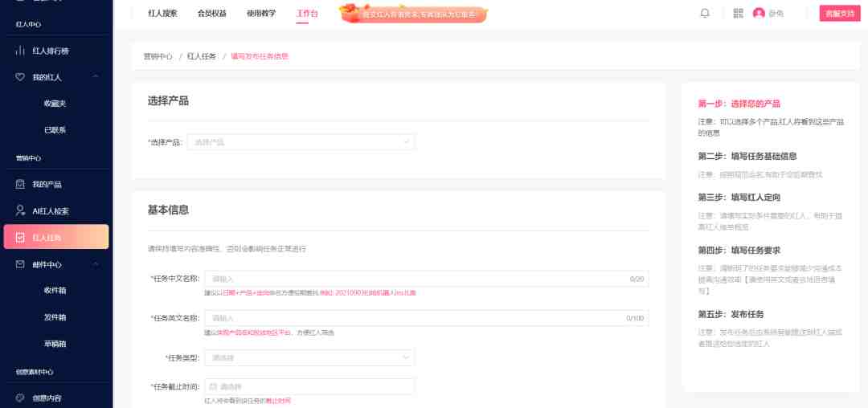
Task: Click calendar icon in 任务截止时间 field
Action: point(212,386)
